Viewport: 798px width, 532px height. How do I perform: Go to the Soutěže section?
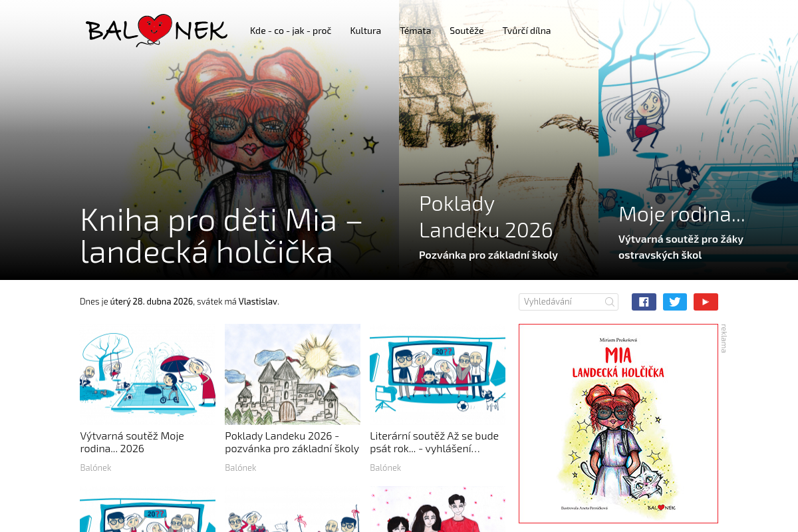click(467, 31)
